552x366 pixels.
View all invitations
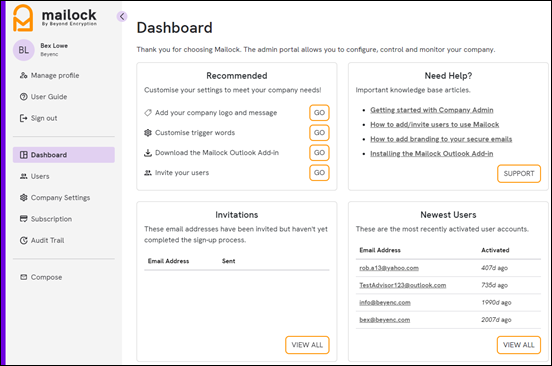point(307,345)
